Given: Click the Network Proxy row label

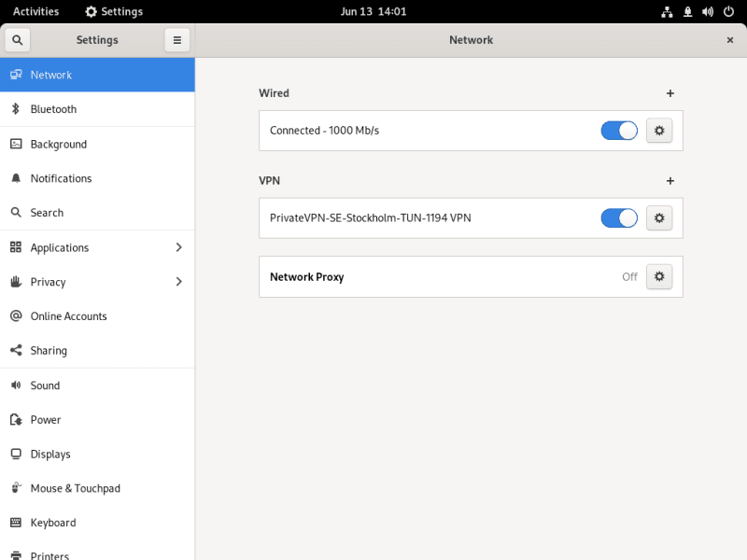Looking at the screenshot, I should [x=307, y=276].
